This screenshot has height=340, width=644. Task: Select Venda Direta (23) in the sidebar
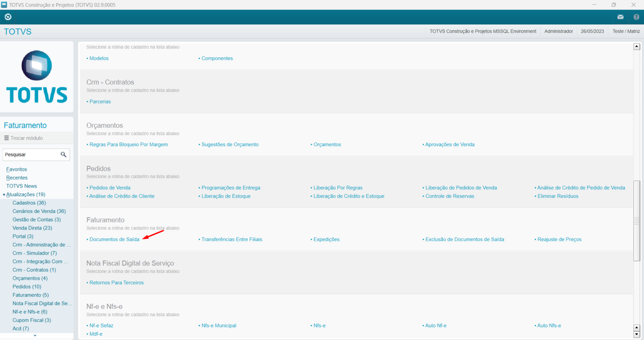point(32,228)
